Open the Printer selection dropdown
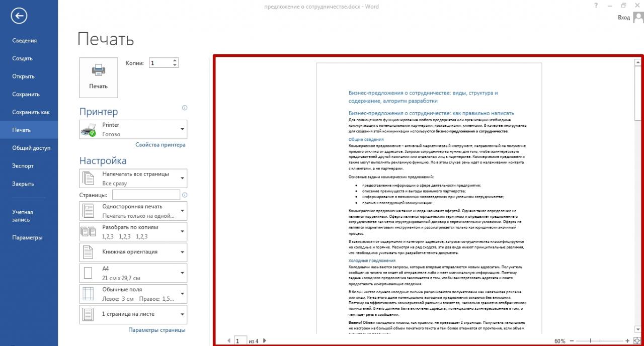The image size is (644, 346). [x=133, y=129]
